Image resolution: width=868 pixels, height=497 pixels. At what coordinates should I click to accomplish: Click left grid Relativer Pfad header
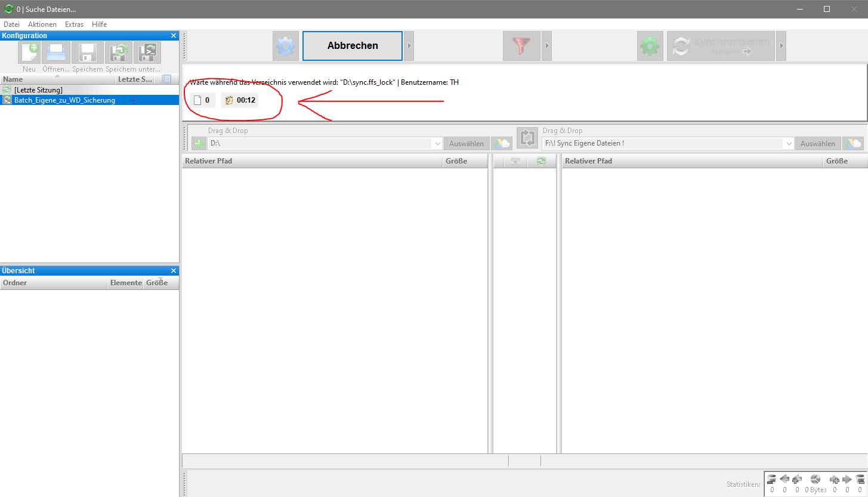click(312, 161)
